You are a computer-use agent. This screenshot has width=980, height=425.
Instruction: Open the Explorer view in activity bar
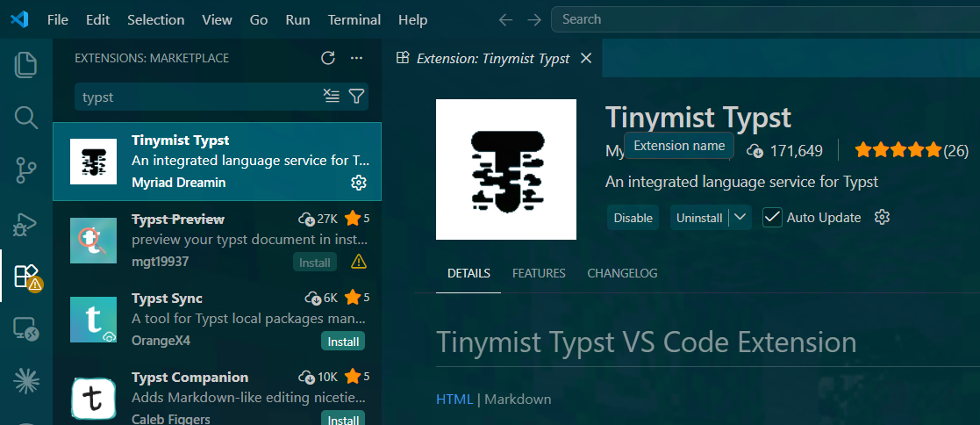tap(25, 65)
